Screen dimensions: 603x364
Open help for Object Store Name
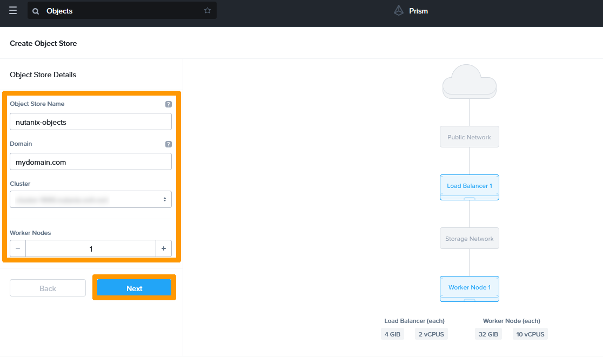(169, 104)
